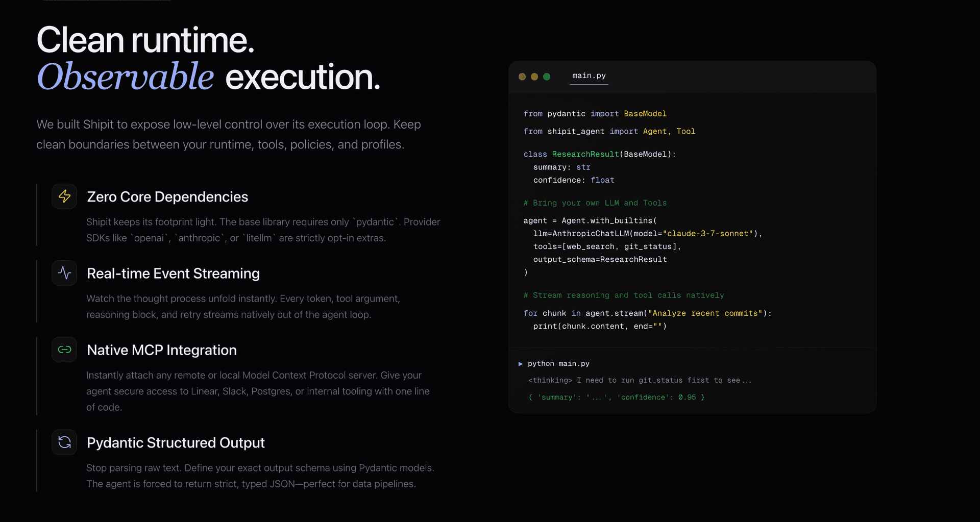Click the link icon beside Native MCP Integration
This screenshot has height=522, width=980.
click(x=64, y=350)
